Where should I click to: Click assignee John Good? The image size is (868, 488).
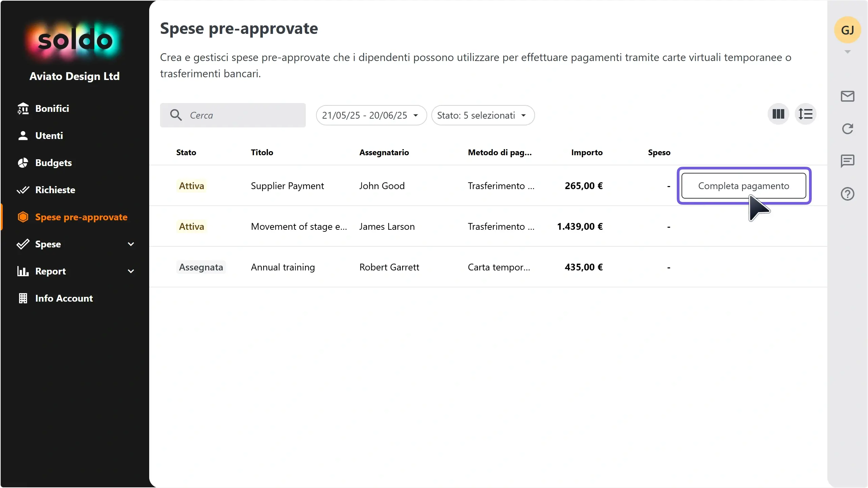pyautogui.click(x=382, y=186)
